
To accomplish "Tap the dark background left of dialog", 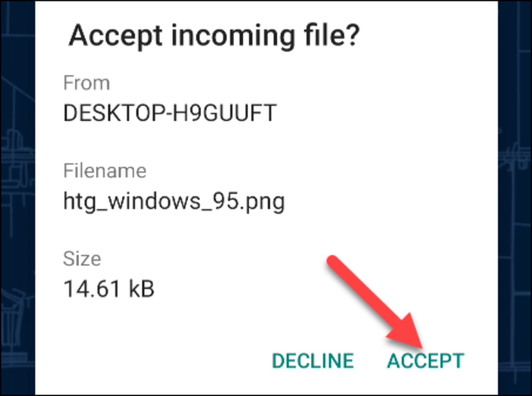I will pos(17,194).
